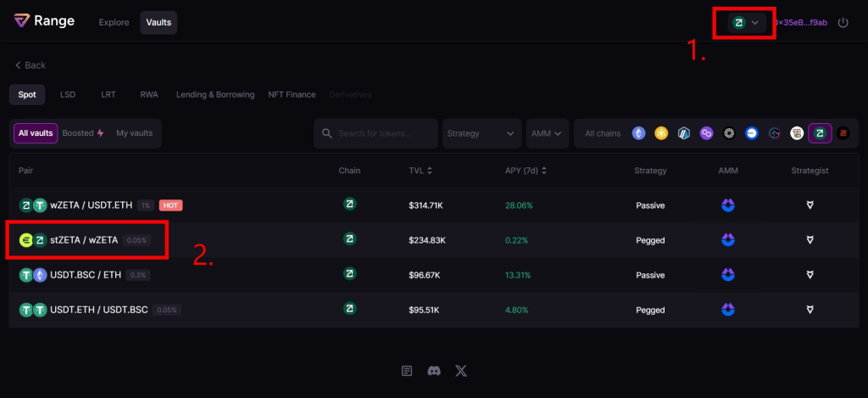
Task: Open the docs icon in footer
Action: [407, 371]
